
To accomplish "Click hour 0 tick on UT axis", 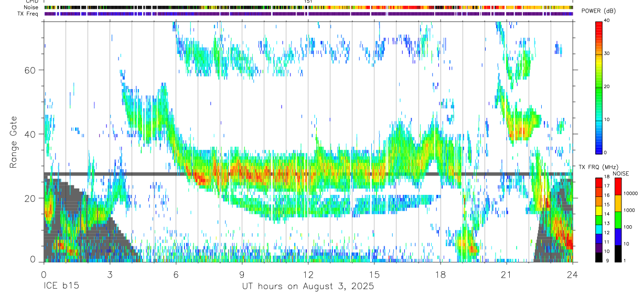I will pyautogui.click(x=44, y=274).
